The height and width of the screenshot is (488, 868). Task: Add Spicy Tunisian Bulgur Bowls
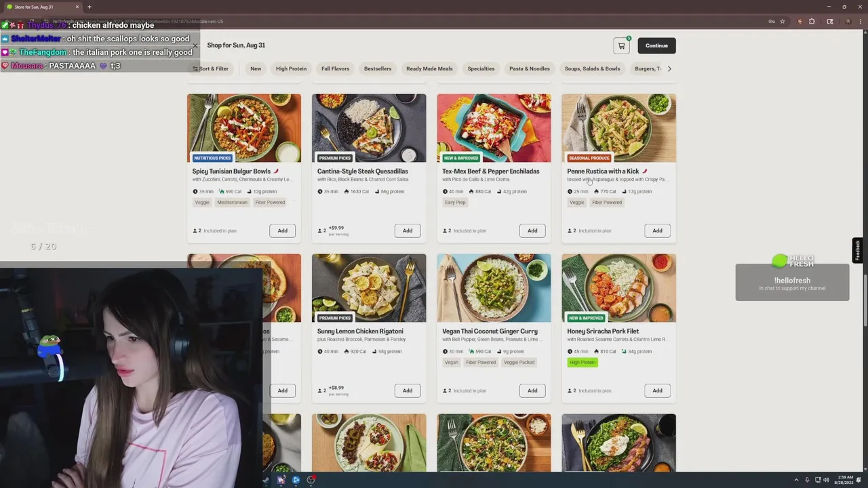tap(283, 230)
